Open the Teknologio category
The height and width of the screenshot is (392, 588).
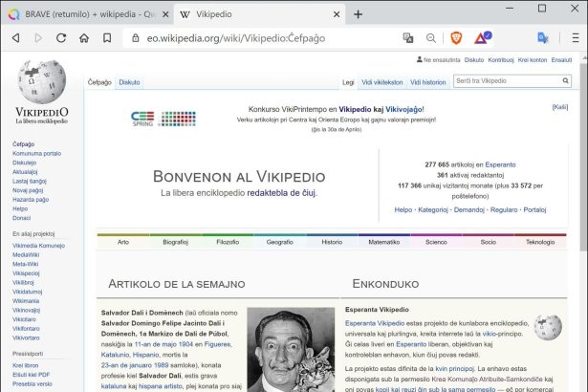pos(540,242)
